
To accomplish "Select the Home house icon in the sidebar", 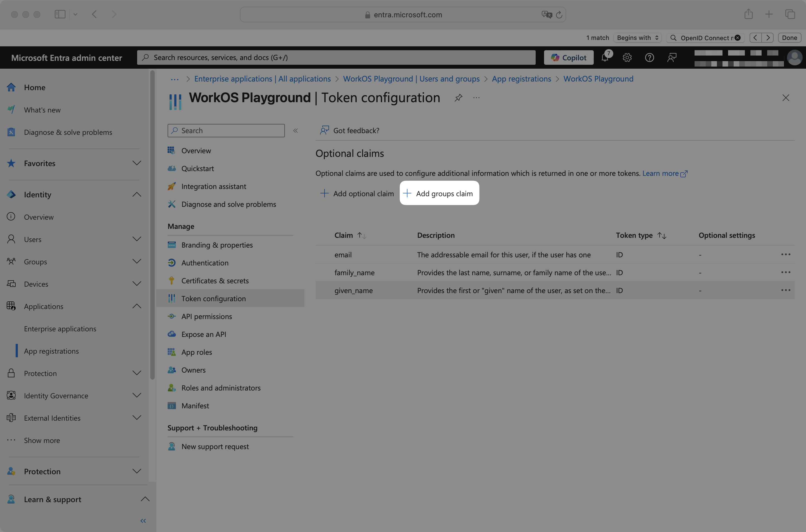I will 11,87.
